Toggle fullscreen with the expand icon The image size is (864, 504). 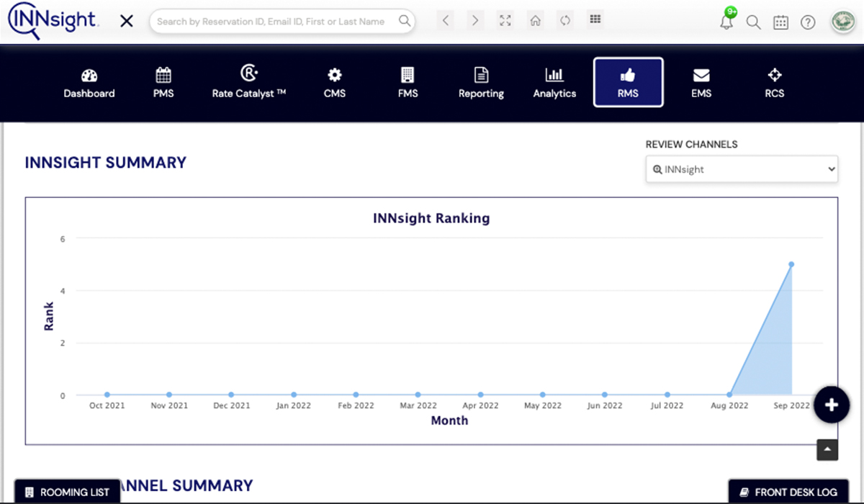point(505,21)
